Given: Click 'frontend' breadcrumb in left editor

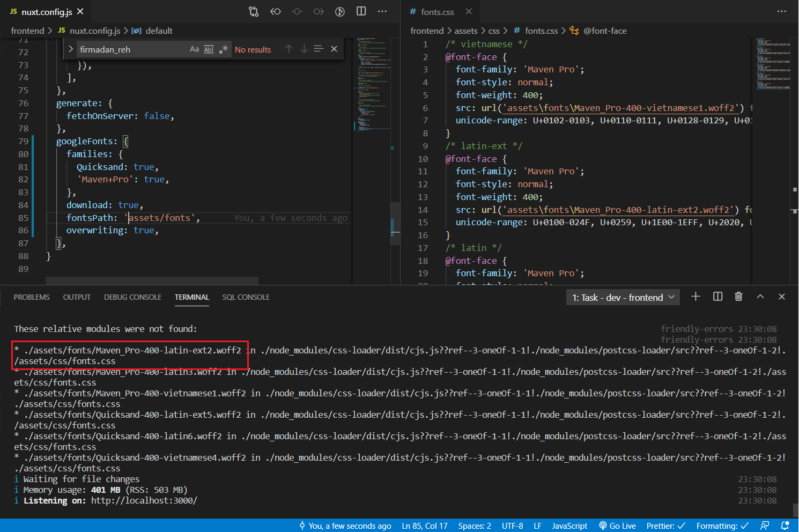Looking at the screenshot, I should 27,31.
